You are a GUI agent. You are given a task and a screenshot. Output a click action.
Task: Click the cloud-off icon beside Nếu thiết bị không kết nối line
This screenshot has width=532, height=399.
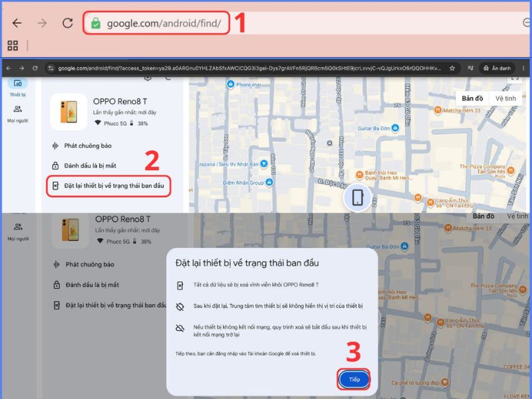(180, 328)
